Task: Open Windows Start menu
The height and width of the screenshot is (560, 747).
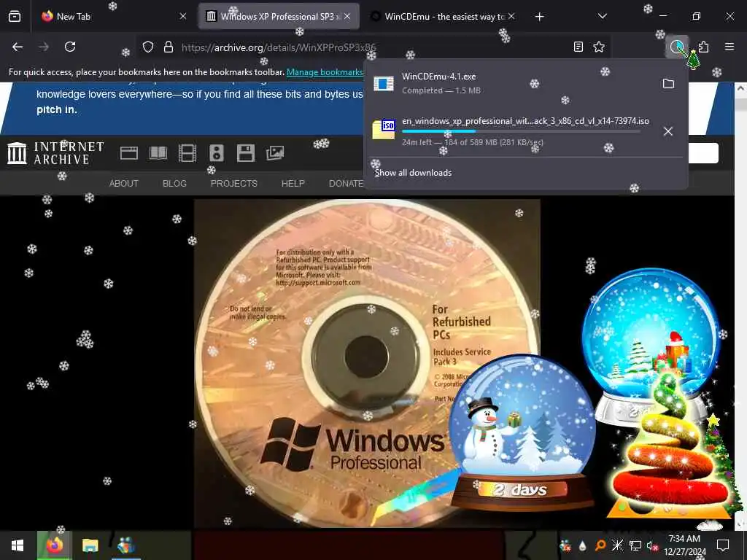Action: [18, 545]
